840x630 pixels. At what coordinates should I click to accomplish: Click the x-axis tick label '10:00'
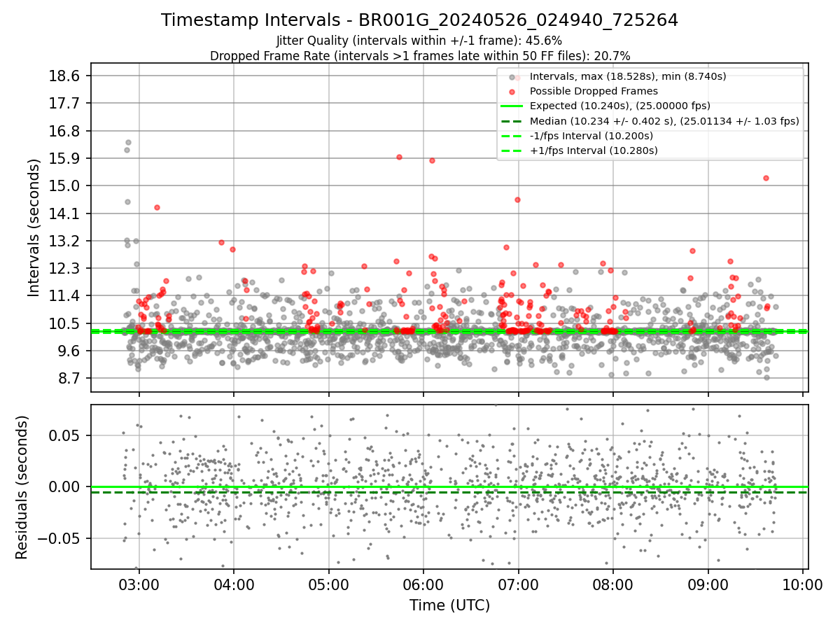pos(802,583)
